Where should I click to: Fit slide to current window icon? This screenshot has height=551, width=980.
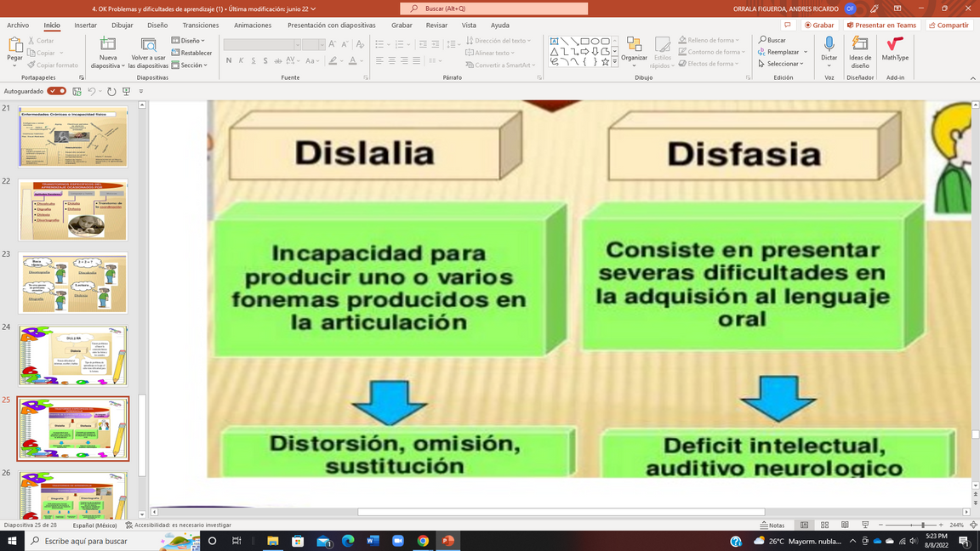pyautogui.click(x=973, y=525)
